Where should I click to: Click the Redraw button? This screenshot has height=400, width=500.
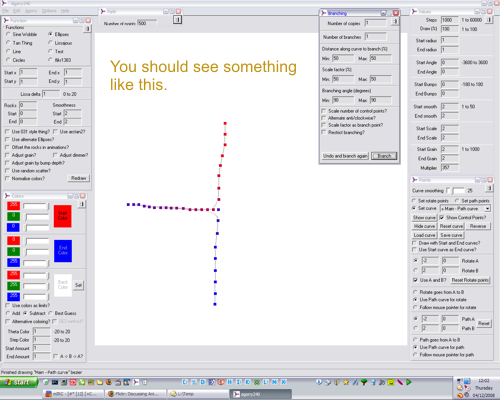click(79, 178)
